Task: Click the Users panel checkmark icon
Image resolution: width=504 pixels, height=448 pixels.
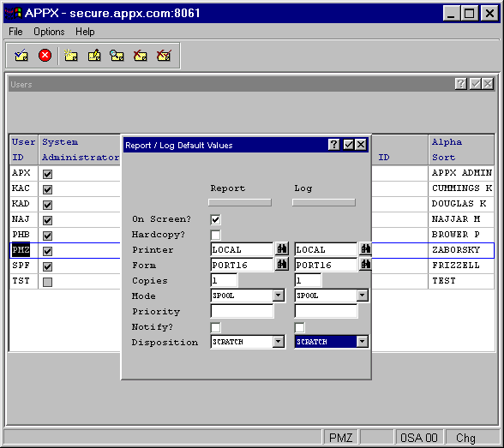Action: 475,84
